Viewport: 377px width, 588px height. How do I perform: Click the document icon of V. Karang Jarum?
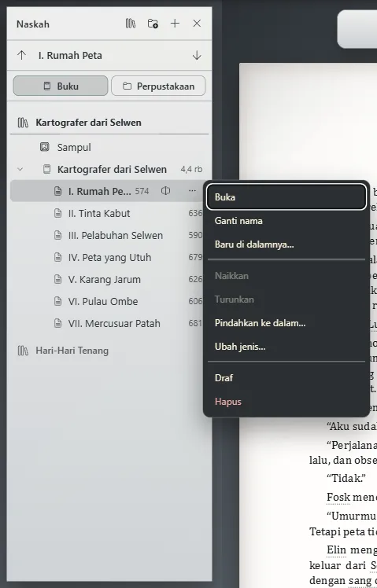click(57, 279)
